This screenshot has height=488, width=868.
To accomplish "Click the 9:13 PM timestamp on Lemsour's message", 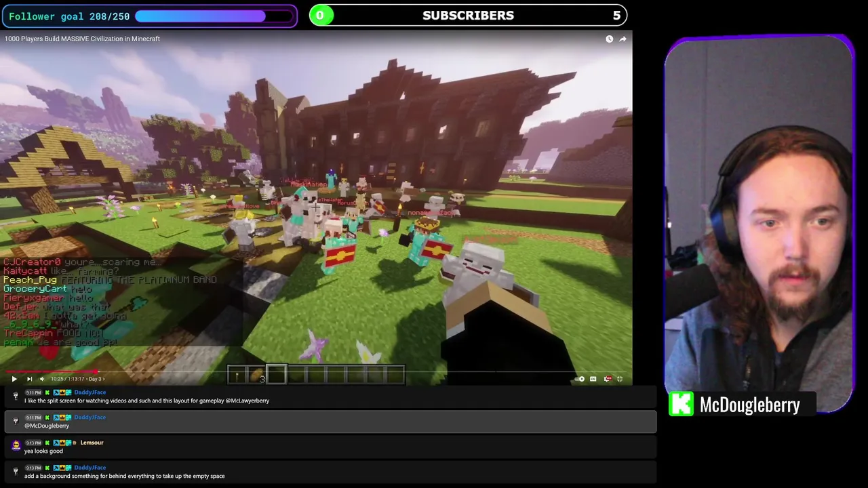I will 33,443.
